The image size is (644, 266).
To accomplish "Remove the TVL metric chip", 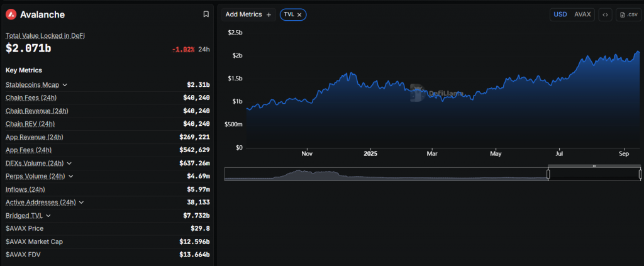I will (x=299, y=14).
